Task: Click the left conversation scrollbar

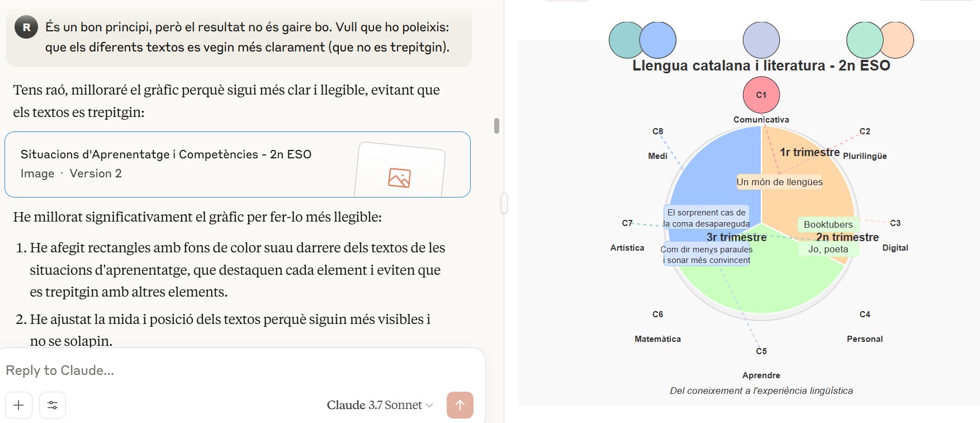Action: (x=496, y=124)
